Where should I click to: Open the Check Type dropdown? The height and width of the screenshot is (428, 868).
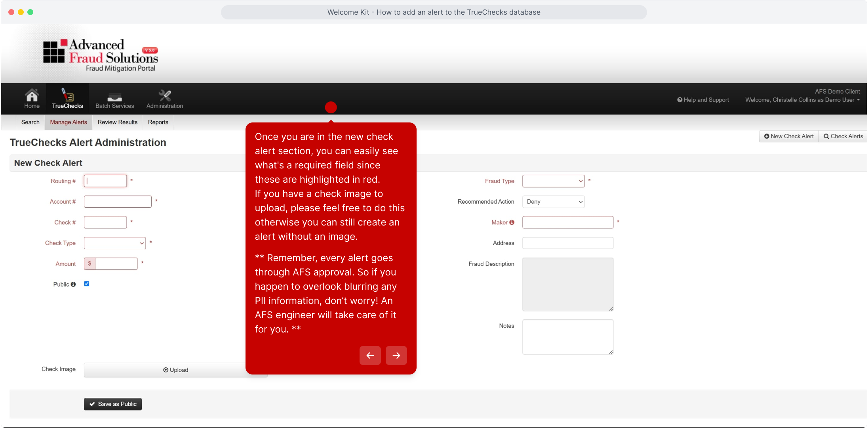pyautogui.click(x=115, y=243)
